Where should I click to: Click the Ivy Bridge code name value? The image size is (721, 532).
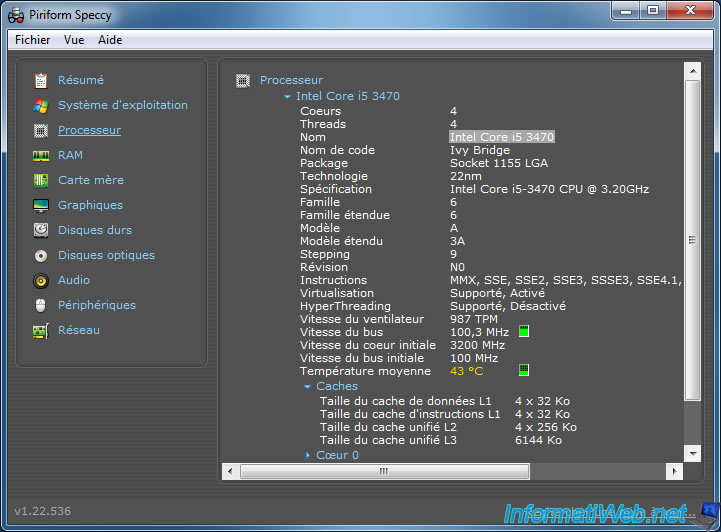480,150
